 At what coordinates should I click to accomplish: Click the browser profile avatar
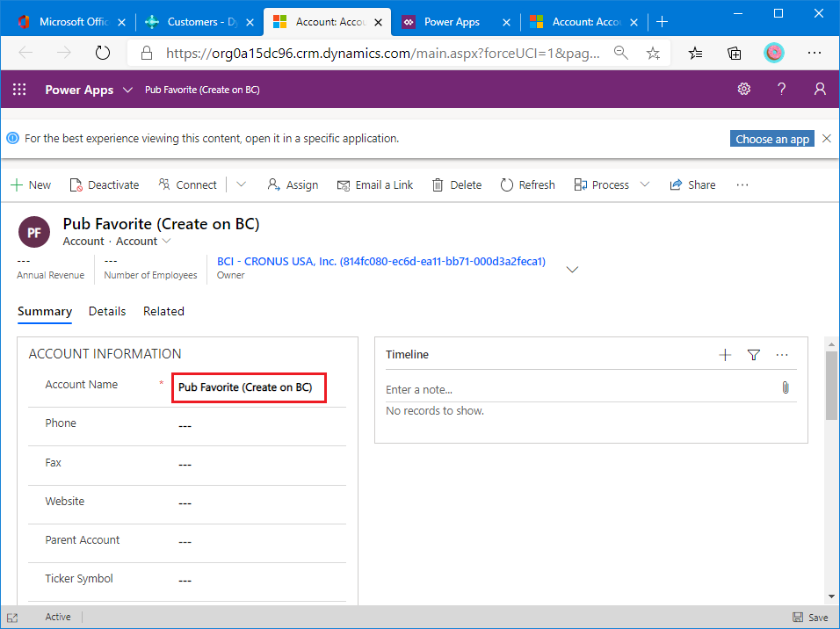(x=773, y=53)
